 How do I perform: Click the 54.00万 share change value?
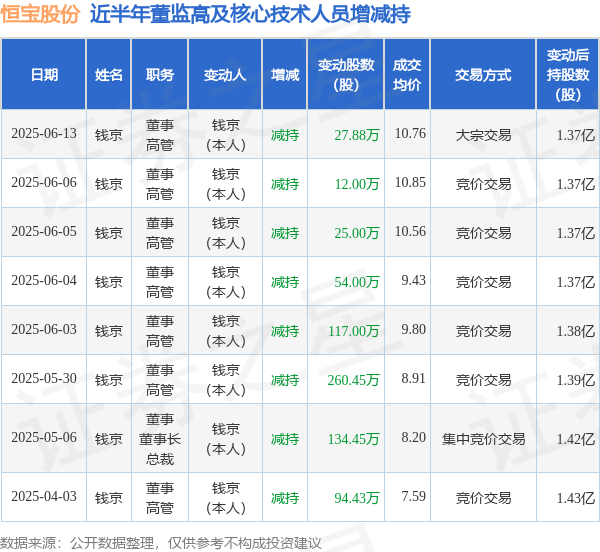point(357,282)
